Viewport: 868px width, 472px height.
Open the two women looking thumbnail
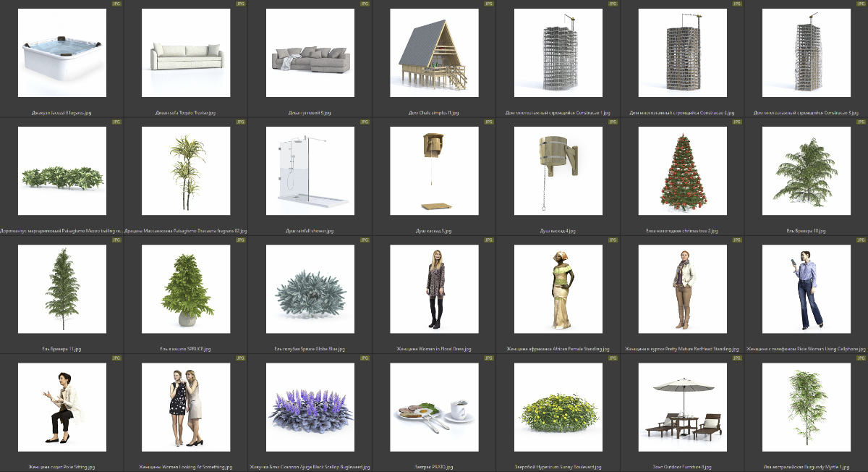click(x=186, y=407)
